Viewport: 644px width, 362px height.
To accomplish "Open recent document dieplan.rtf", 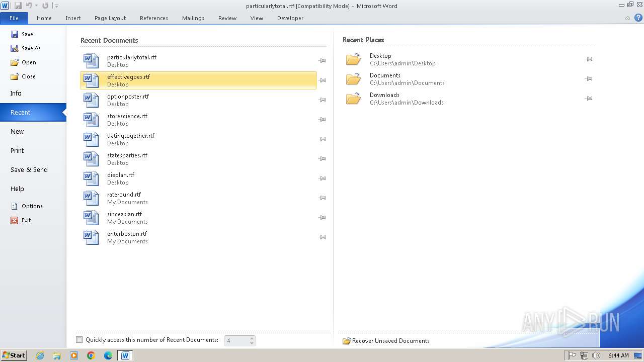I will (198, 178).
